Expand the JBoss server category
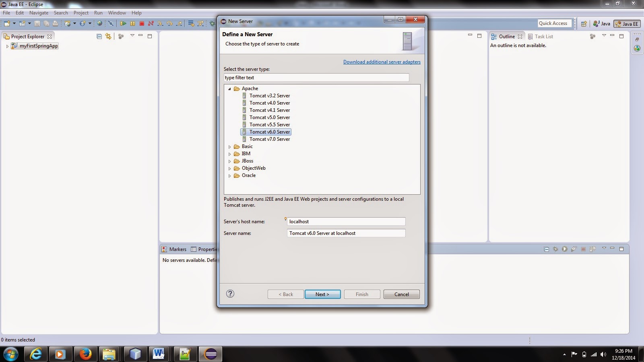Screen dimensions: 644x362 229,161
